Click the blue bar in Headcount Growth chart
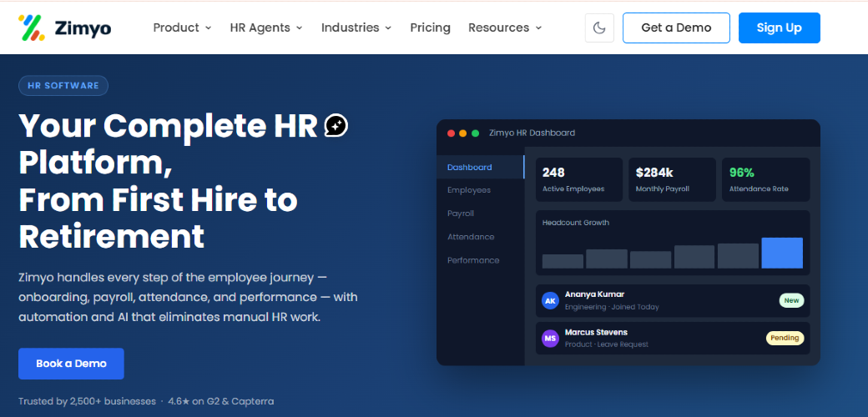The width and height of the screenshot is (868, 417). 782,254
